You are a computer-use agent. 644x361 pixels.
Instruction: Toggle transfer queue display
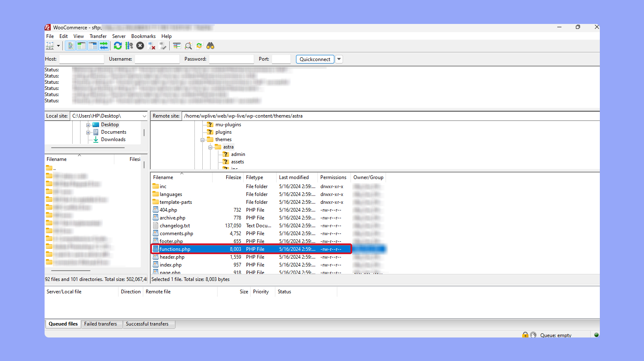click(x=104, y=46)
